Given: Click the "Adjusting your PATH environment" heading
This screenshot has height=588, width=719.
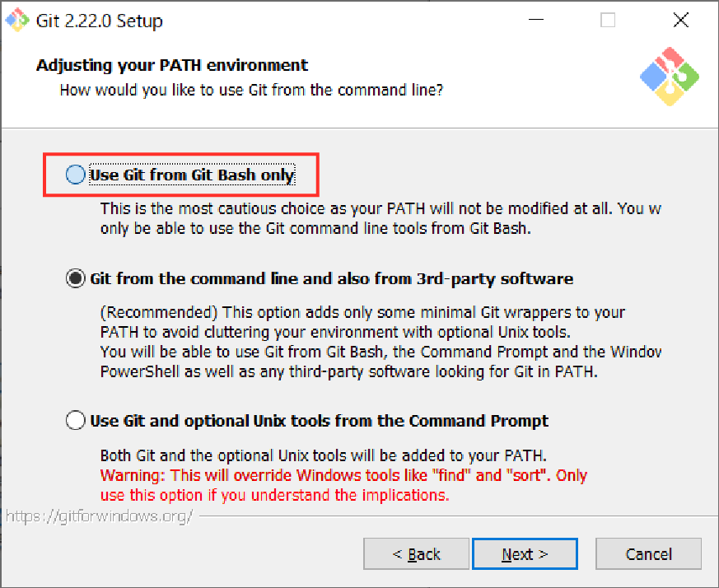Looking at the screenshot, I should pyautogui.click(x=172, y=65).
